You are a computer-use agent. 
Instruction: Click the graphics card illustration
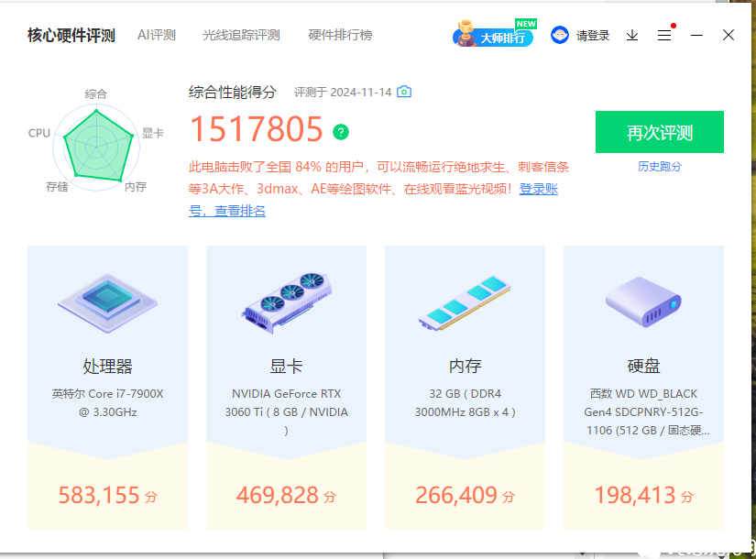[287, 303]
